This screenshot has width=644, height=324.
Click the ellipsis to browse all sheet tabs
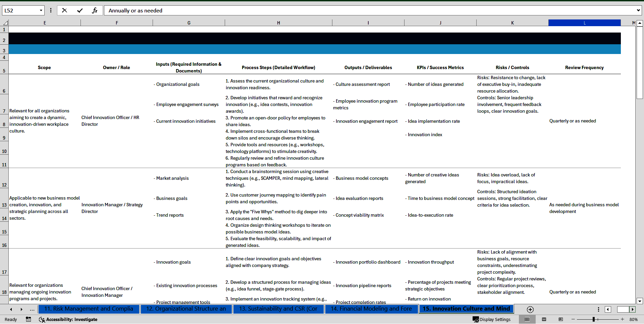pos(32,309)
